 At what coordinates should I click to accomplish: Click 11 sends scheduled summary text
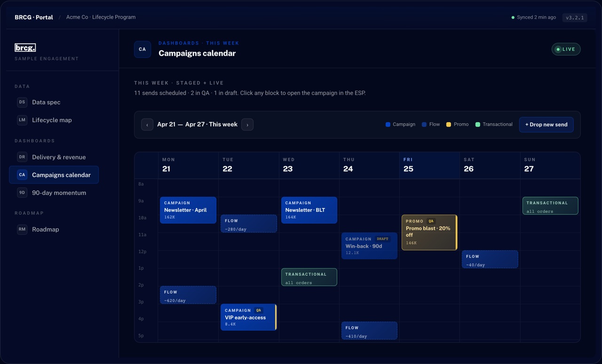coord(250,93)
